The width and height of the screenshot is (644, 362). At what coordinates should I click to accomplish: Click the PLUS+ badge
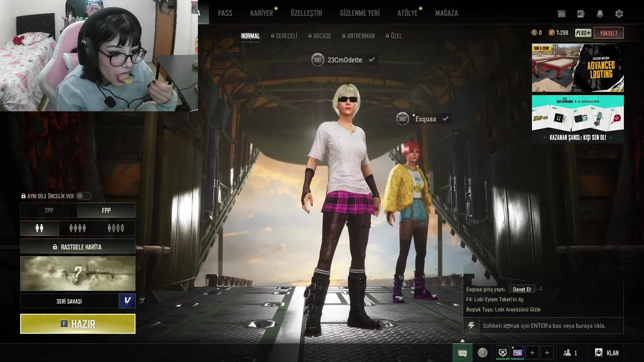pyautogui.click(x=583, y=33)
